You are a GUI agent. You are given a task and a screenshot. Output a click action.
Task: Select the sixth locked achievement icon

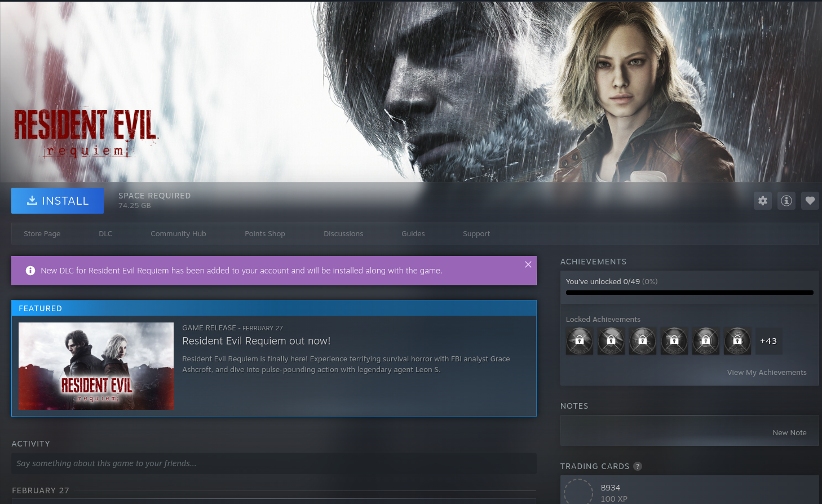tap(737, 341)
